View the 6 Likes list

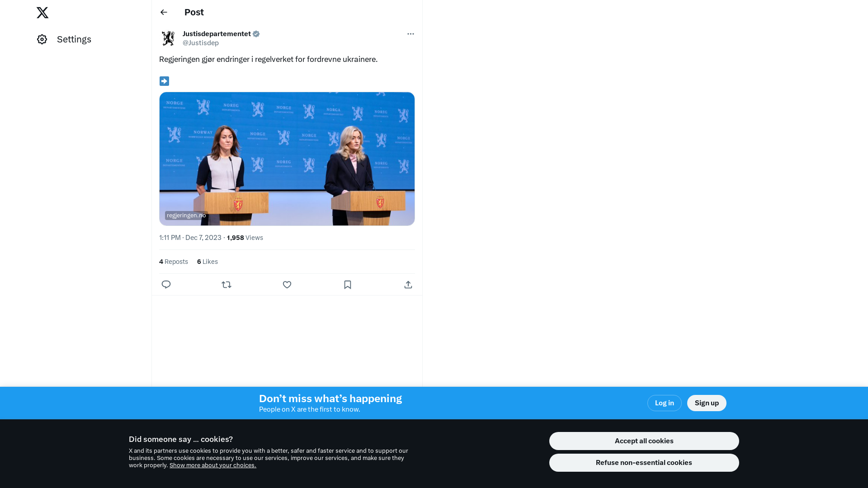pyautogui.click(x=208, y=262)
